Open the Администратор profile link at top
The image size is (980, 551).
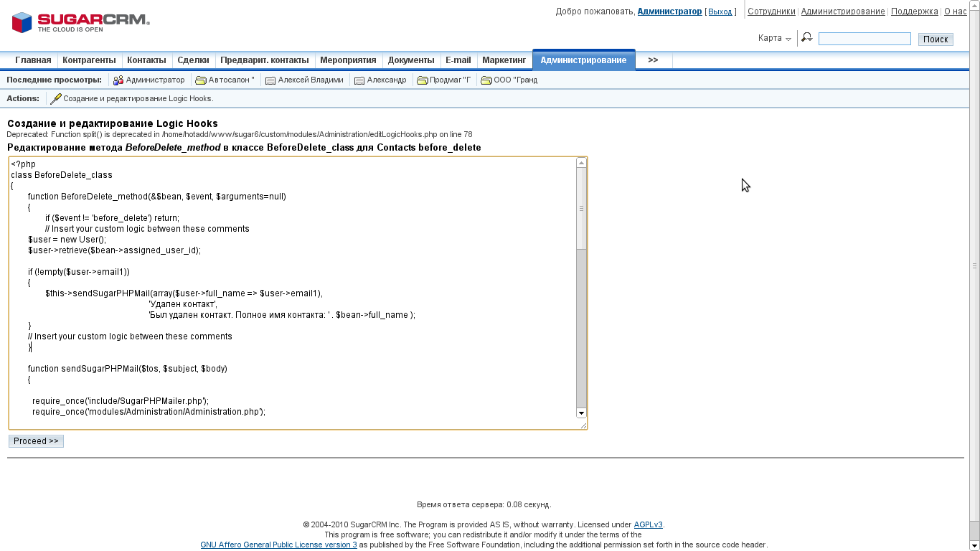[x=669, y=11]
